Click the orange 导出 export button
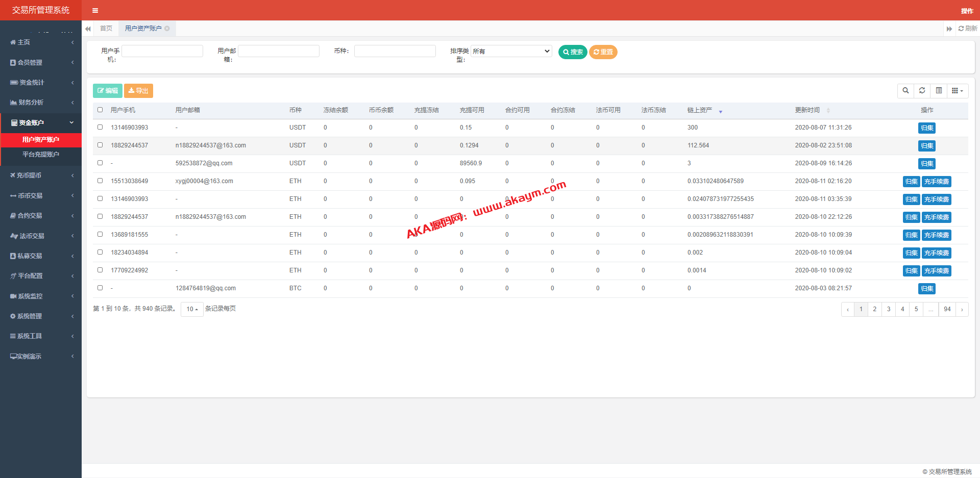 (x=138, y=91)
